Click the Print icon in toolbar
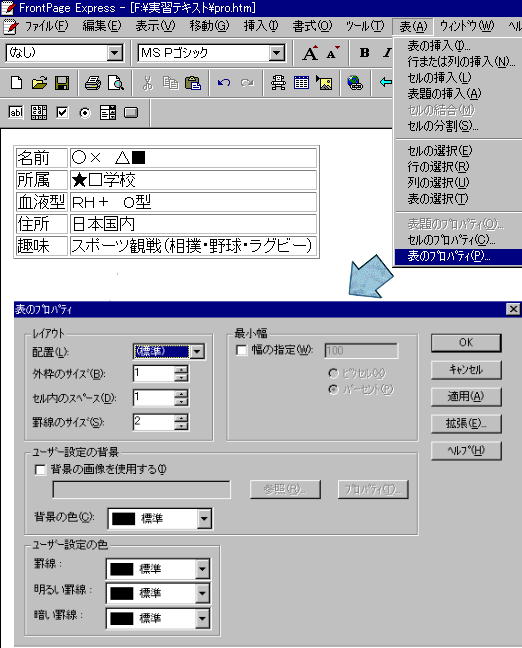 [x=93, y=83]
